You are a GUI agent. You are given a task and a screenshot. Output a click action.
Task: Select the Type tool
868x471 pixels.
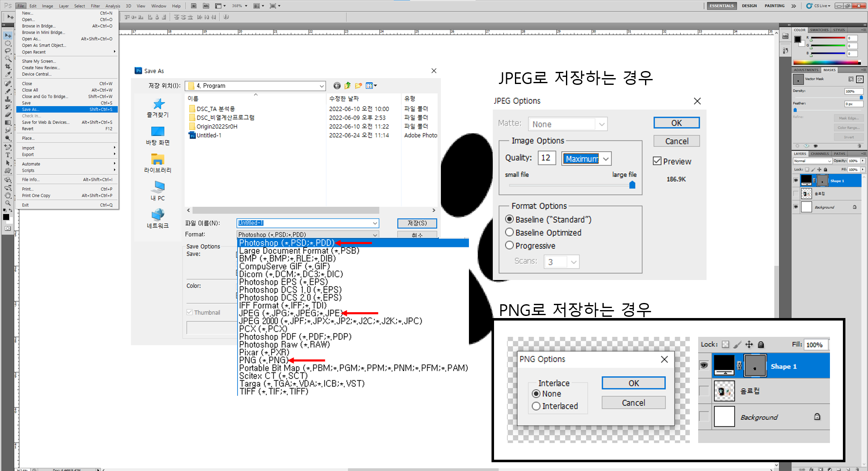[8, 155]
